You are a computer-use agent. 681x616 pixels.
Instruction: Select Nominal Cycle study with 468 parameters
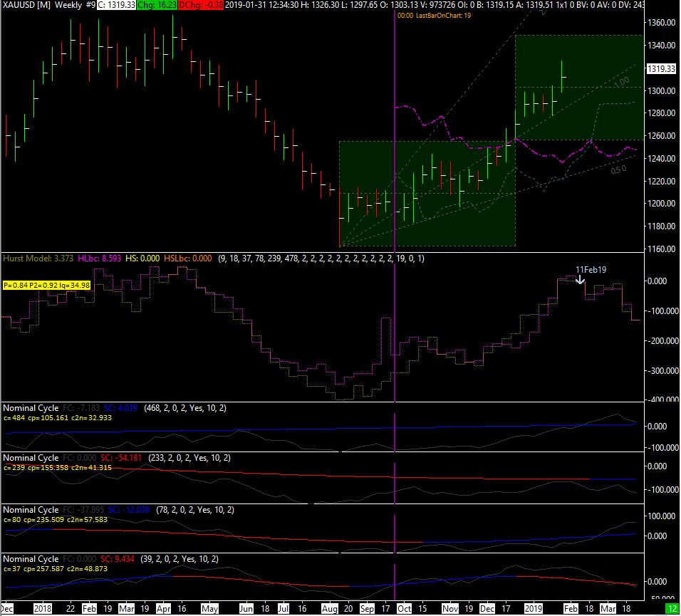coord(115,408)
